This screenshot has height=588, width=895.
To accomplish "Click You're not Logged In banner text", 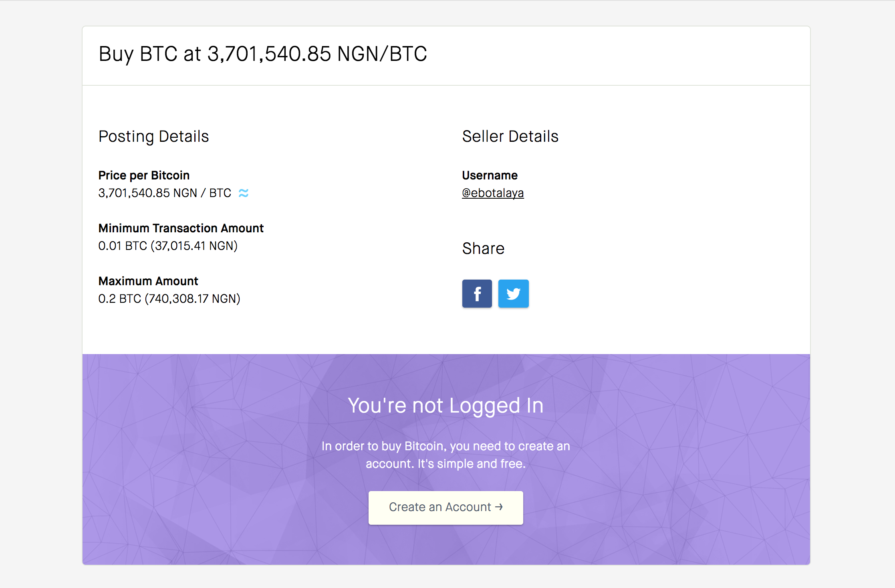I will (x=446, y=405).
